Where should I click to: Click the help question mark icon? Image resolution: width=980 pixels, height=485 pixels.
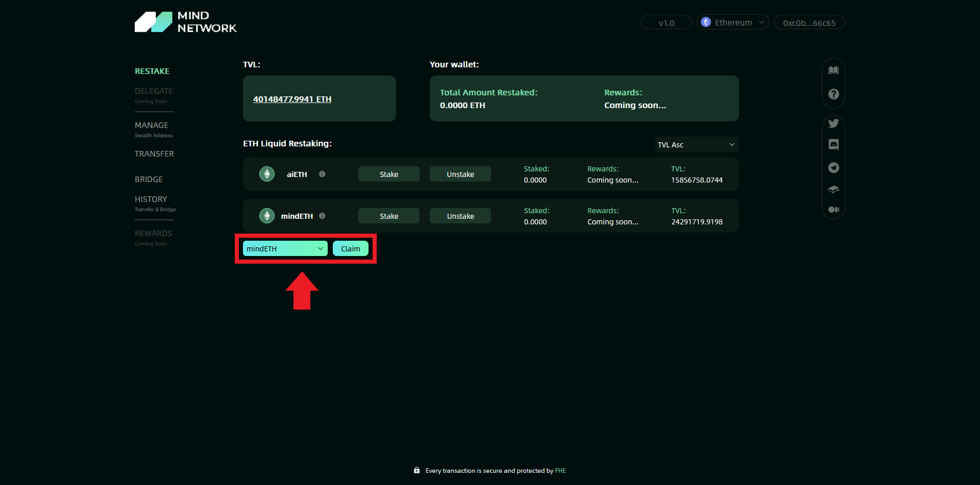click(833, 94)
